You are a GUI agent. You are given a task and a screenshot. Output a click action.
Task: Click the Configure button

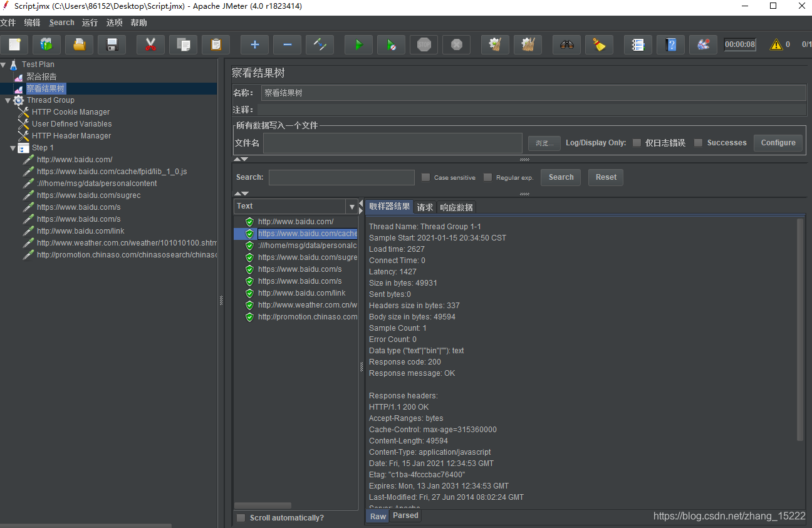click(x=778, y=143)
